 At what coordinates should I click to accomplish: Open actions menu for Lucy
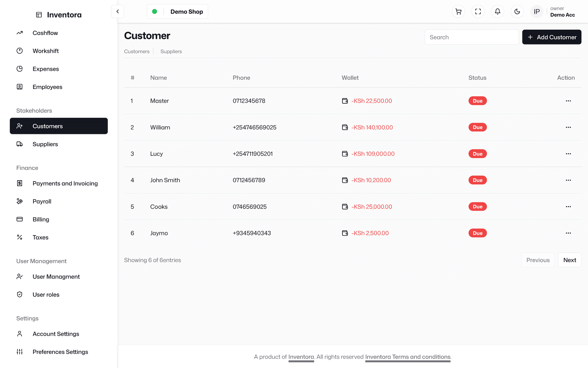coord(568,154)
